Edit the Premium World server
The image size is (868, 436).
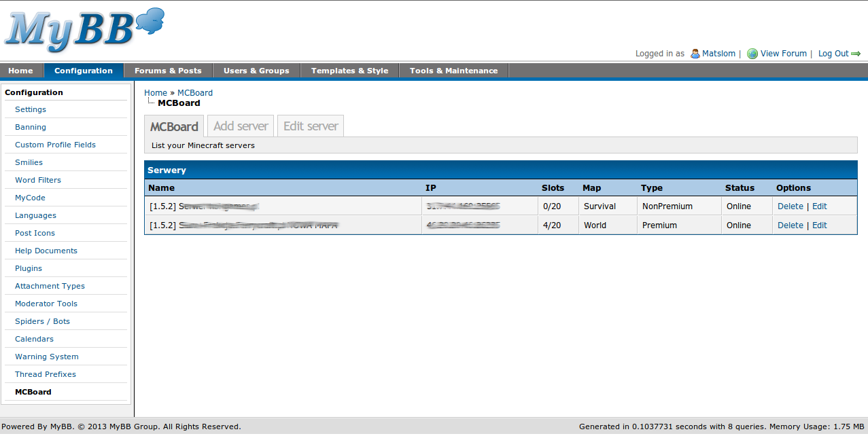[x=820, y=225]
